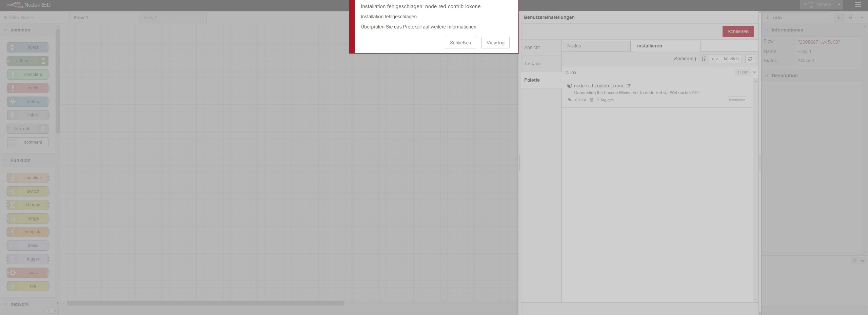Toggle the debug node's output button

pyautogui.click(x=43, y=61)
